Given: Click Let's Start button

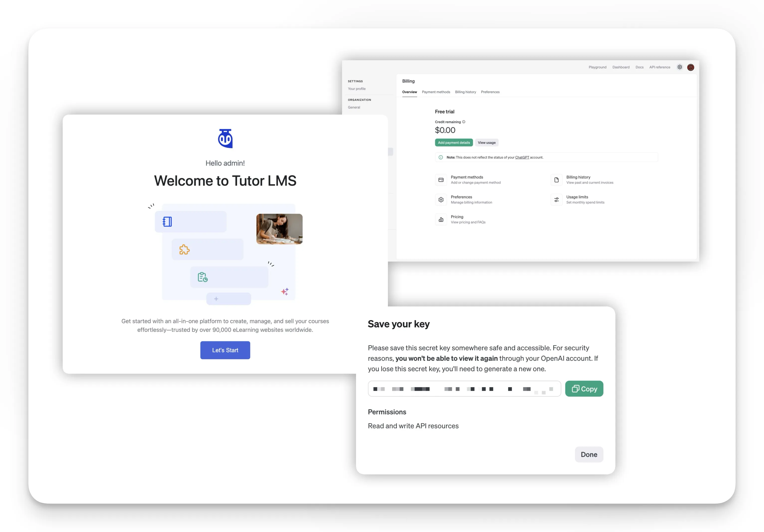Looking at the screenshot, I should 225,350.
